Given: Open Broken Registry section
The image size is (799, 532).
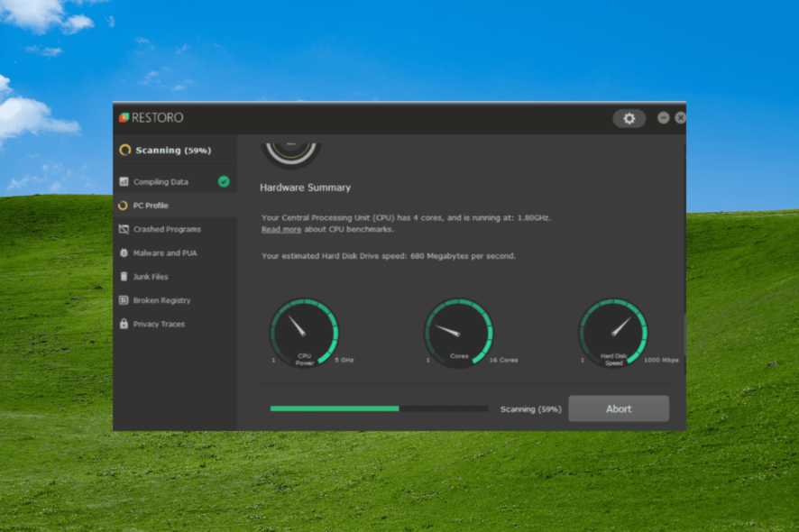Looking at the screenshot, I should pos(175,300).
